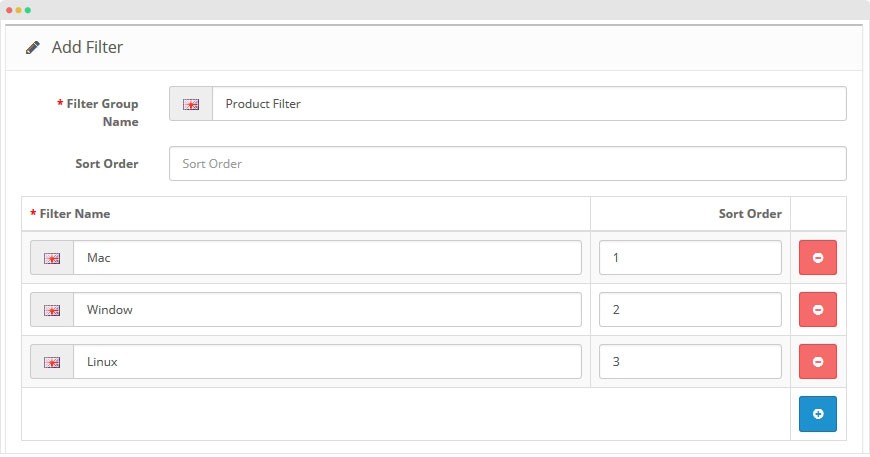
Task: Click the Linux filter name field
Action: [x=327, y=362]
